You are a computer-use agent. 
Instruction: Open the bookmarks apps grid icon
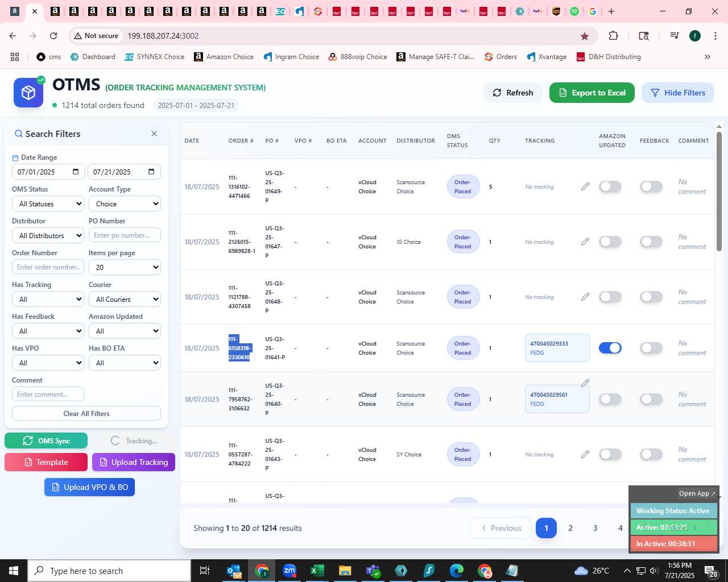[x=15, y=57]
